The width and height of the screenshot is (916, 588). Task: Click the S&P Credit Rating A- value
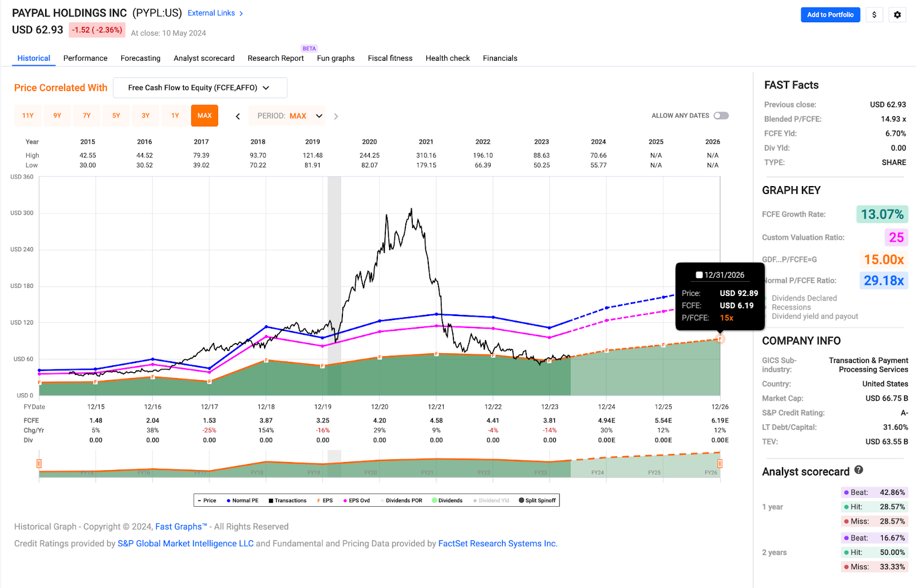pyautogui.click(x=904, y=413)
